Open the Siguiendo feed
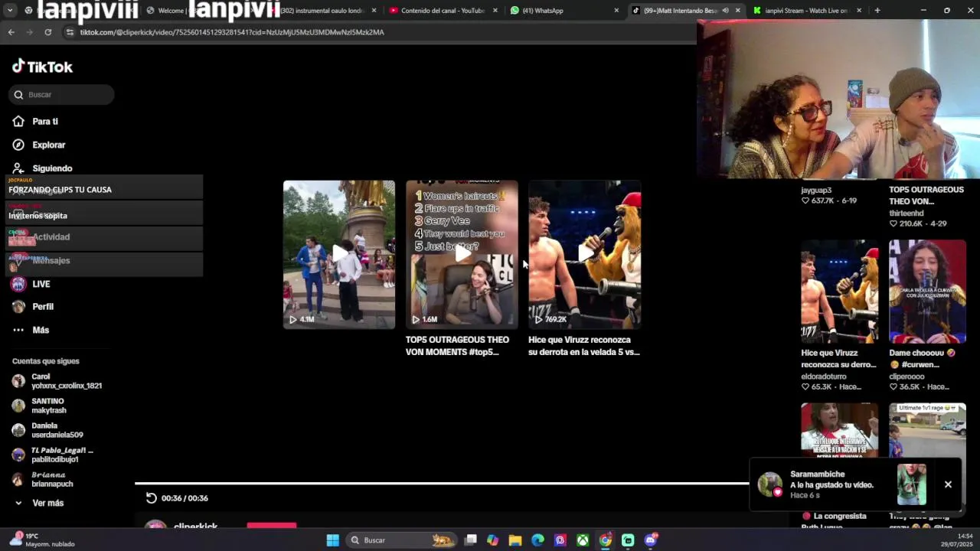 click(52, 168)
